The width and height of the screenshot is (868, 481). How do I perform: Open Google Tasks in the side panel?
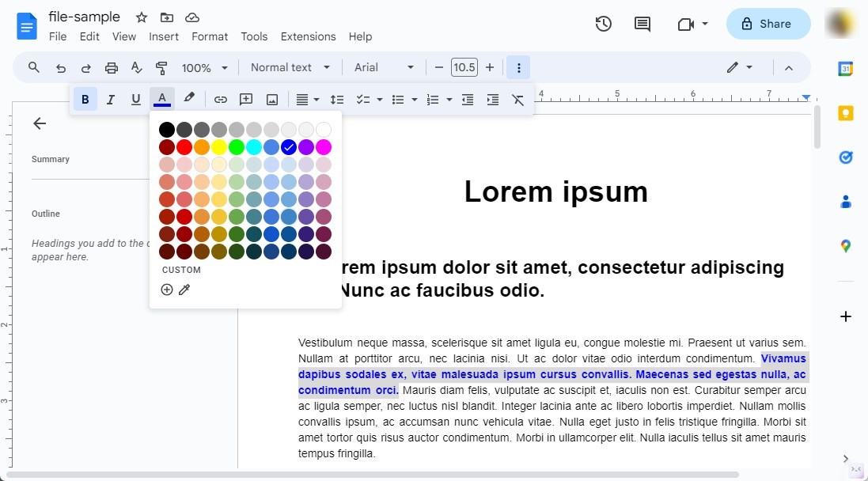(x=845, y=157)
